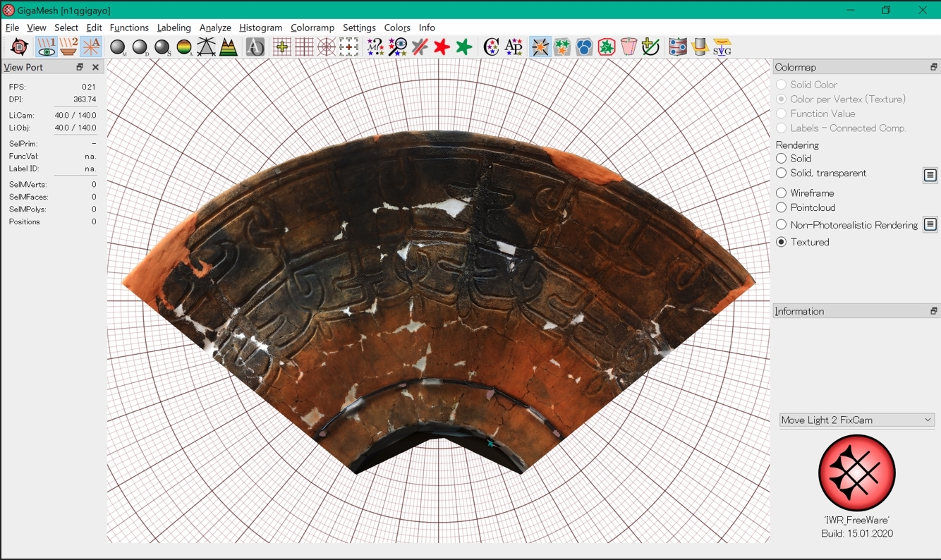
Task: Select the gray sphere 'S' material icon
Action: [x=163, y=47]
